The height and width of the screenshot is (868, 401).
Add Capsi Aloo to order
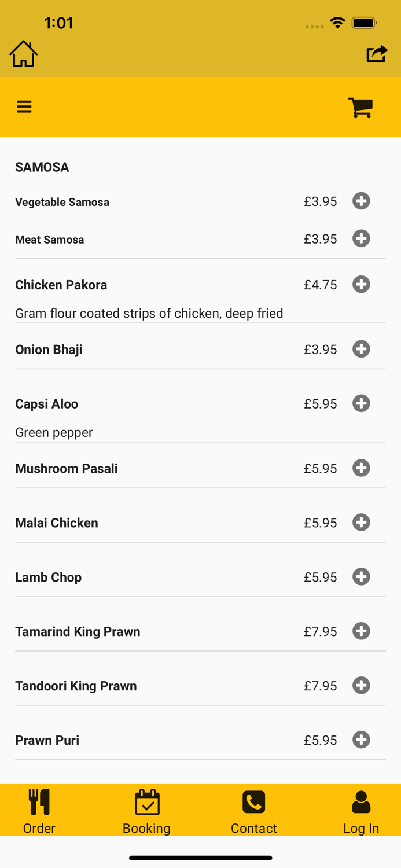(x=361, y=403)
